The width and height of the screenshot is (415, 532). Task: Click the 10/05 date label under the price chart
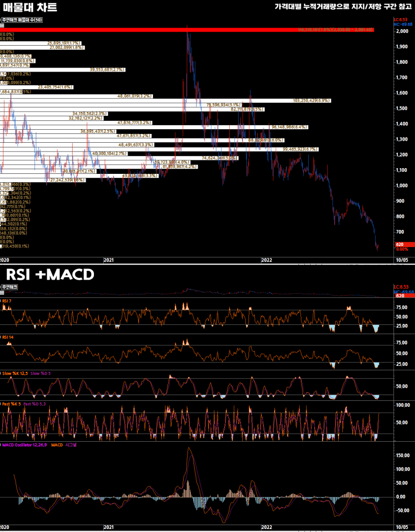[402, 260]
